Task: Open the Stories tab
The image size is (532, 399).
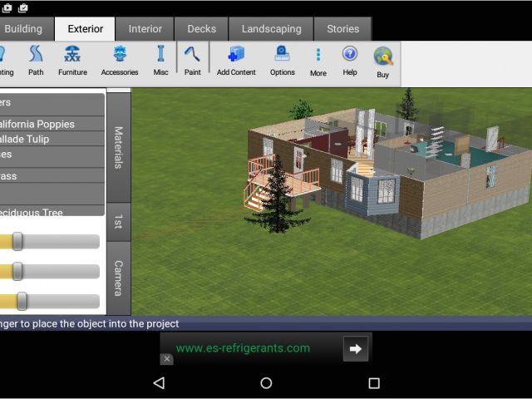Action: point(342,29)
